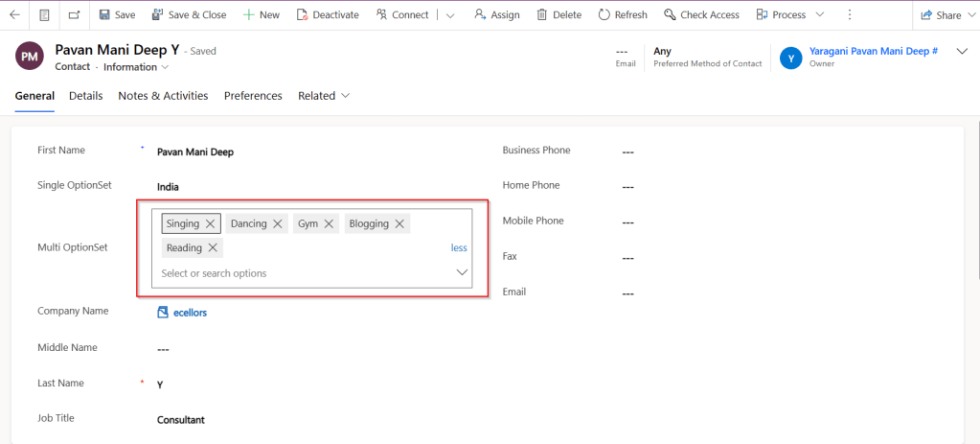Expand the header chevron next to Owner

pyautogui.click(x=962, y=52)
